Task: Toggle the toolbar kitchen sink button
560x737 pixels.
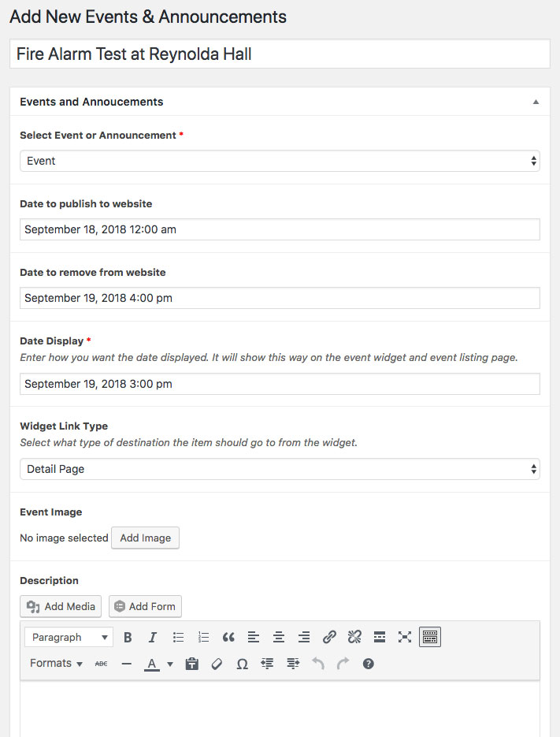Action: coord(430,638)
